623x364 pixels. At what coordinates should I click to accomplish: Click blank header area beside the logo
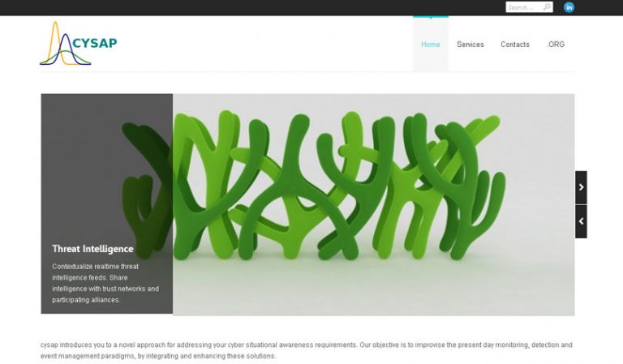tap(262, 44)
